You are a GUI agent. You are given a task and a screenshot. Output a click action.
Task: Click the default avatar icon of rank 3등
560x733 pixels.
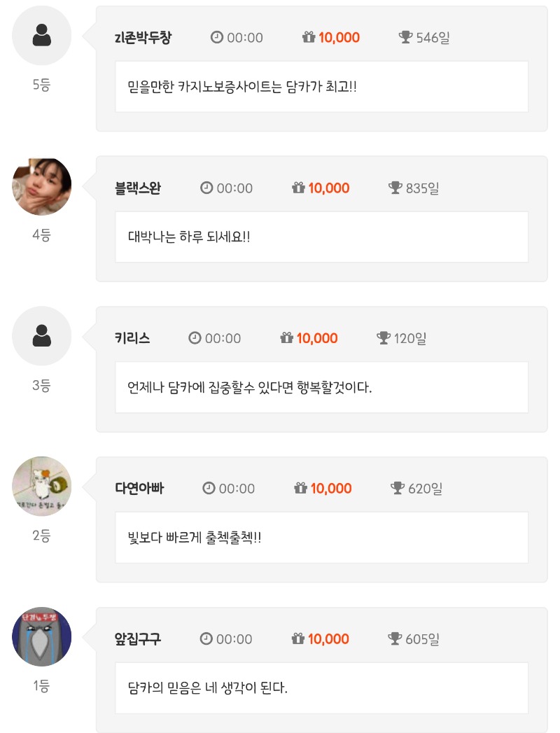click(x=42, y=336)
